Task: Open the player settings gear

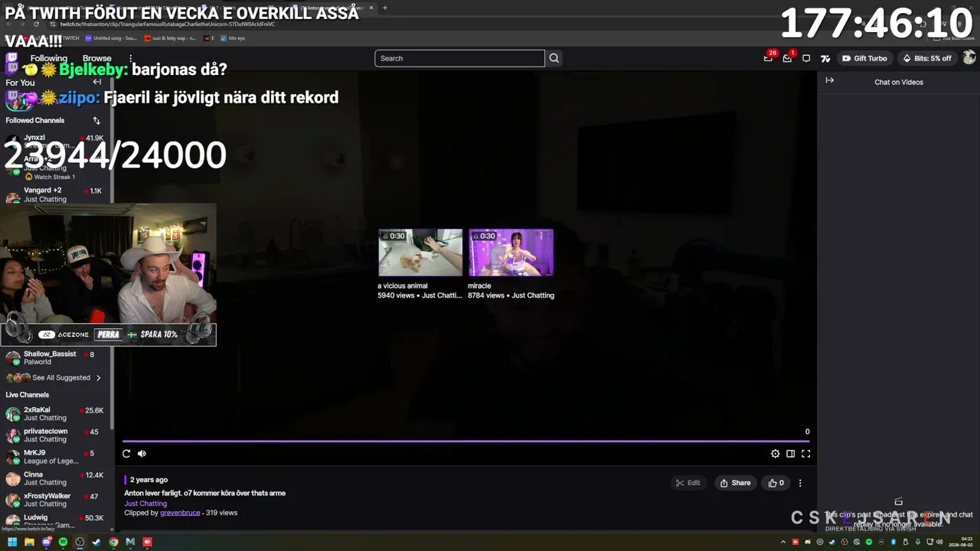Action: (x=775, y=454)
